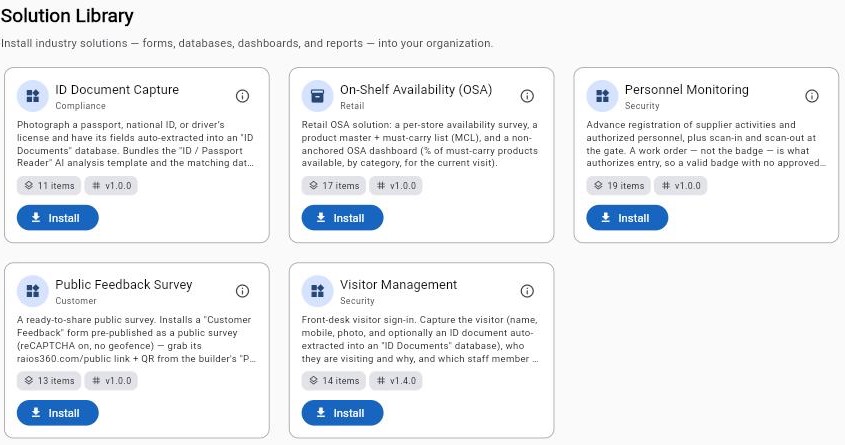Image resolution: width=845 pixels, height=445 pixels.
Task: Click the '17 items' chip
Action: tap(334, 185)
